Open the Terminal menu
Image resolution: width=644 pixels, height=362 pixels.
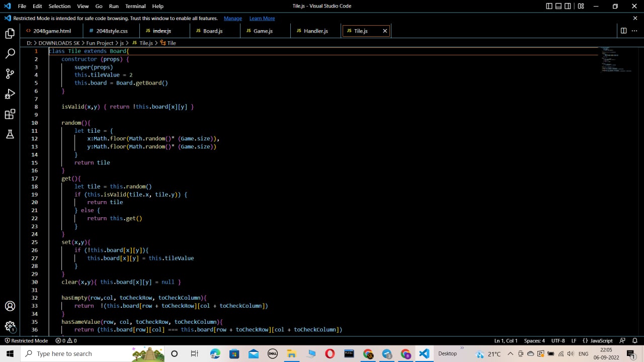tap(135, 6)
